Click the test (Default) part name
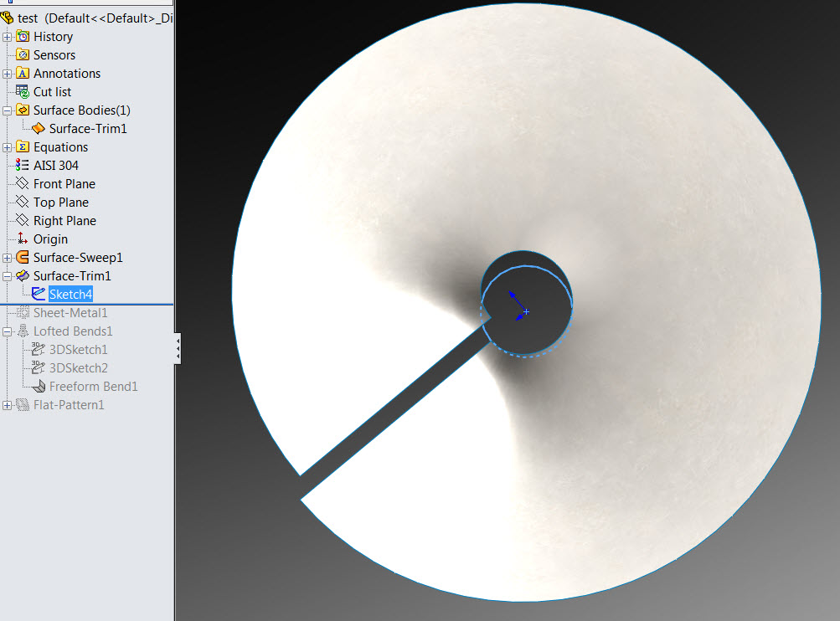 coord(95,18)
